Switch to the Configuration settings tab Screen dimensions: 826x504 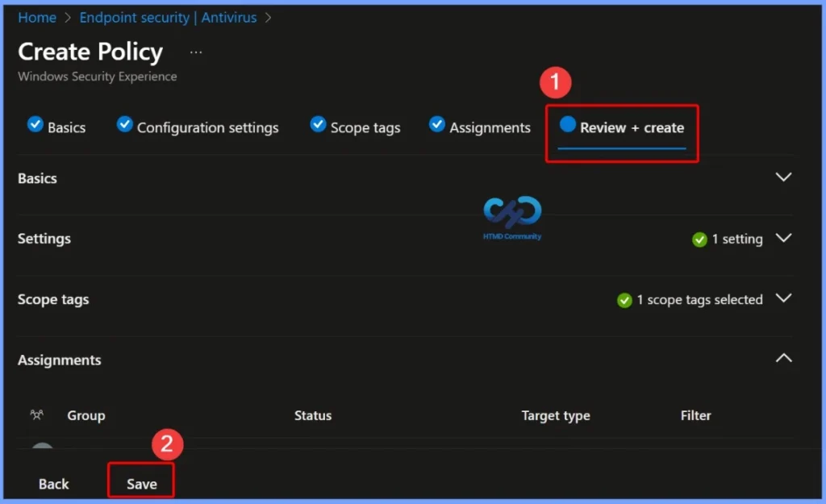208,127
